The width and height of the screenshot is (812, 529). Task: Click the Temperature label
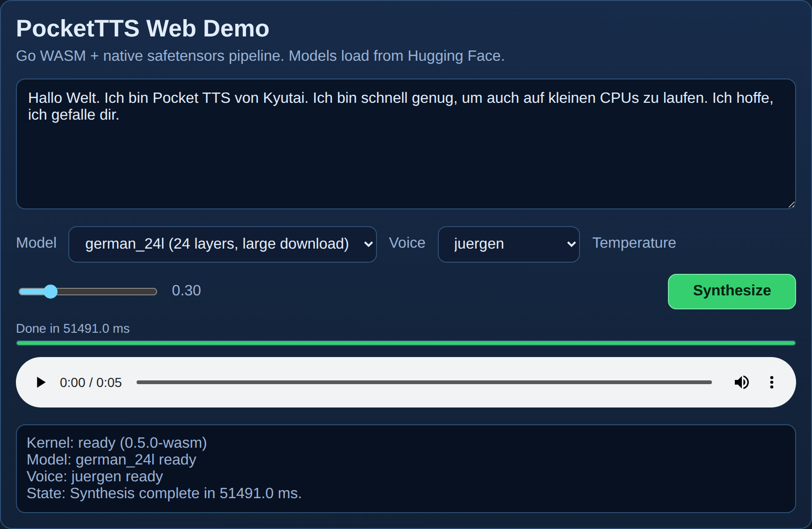click(x=634, y=243)
